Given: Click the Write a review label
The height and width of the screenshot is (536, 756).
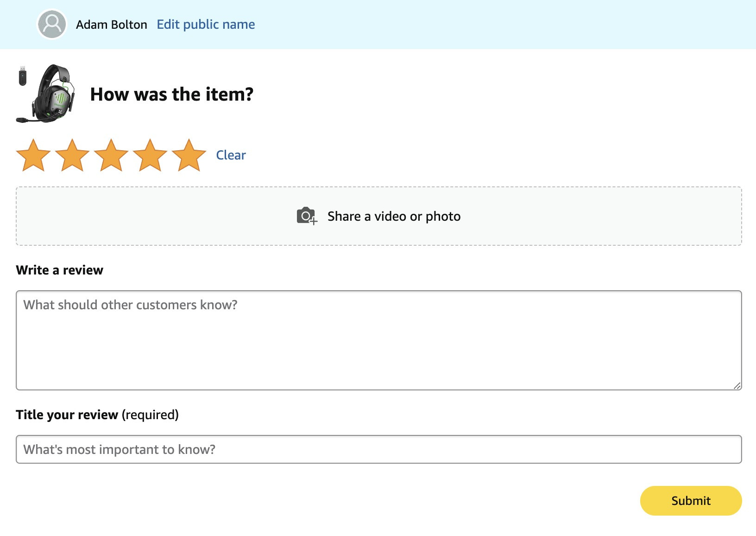Looking at the screenshot, I should 60,270.
